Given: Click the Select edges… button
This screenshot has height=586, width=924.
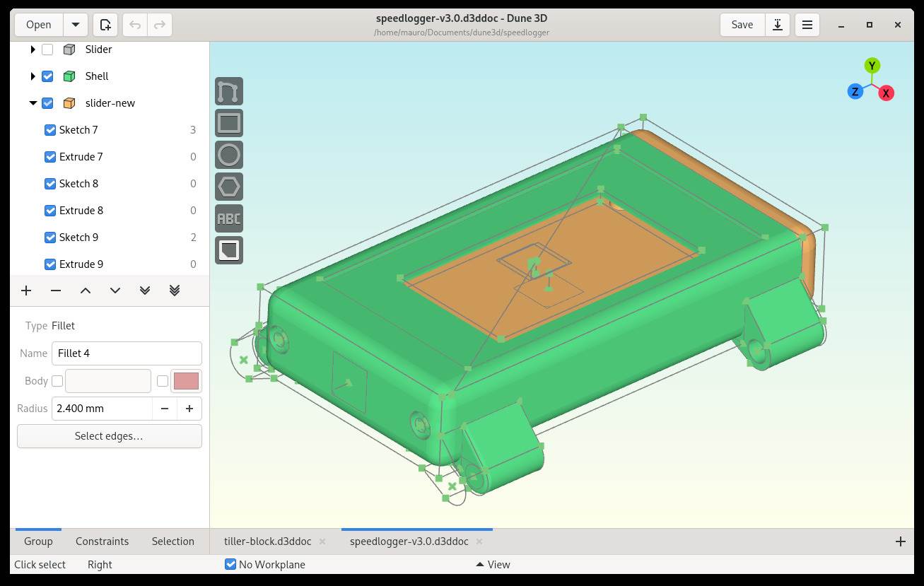Looking at the screenshot, I should click(109, 436).
